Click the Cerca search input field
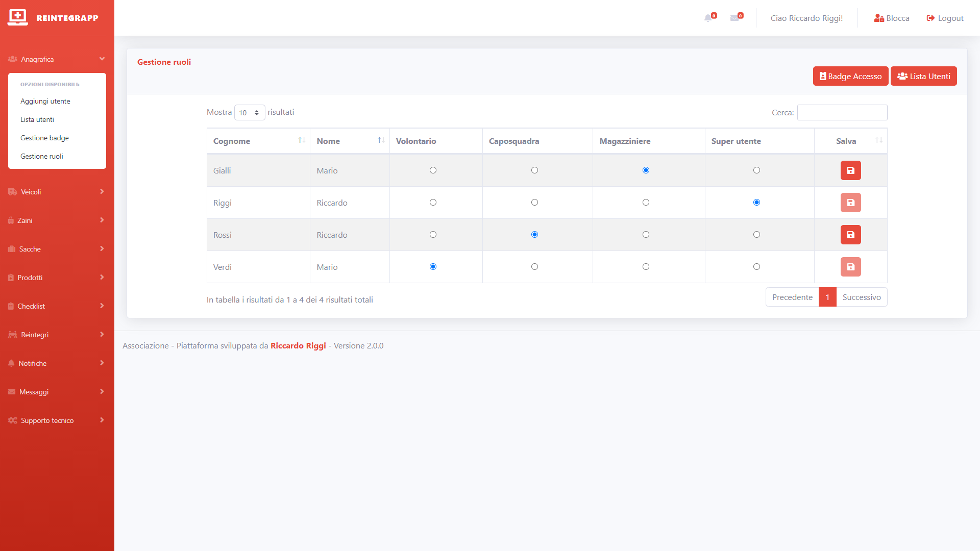The image size is (980, 551). pos(842,112)
